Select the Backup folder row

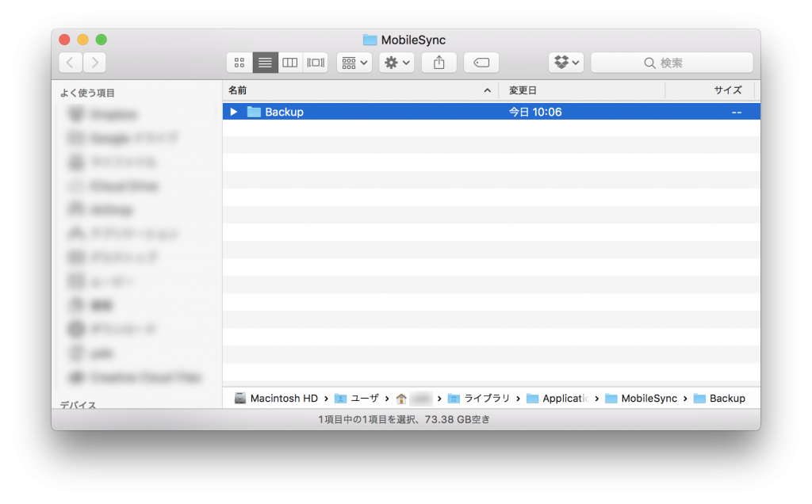point(285,112)
